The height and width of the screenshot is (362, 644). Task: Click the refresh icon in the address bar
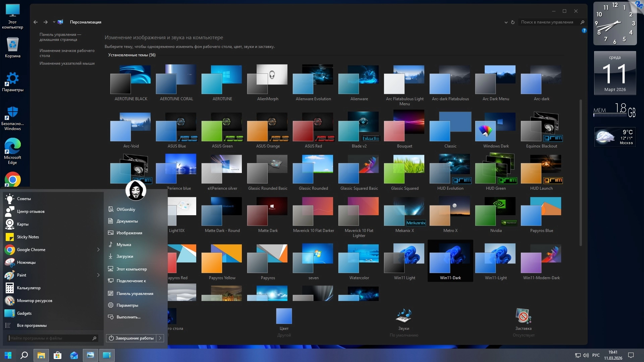(x=513, y=22)
